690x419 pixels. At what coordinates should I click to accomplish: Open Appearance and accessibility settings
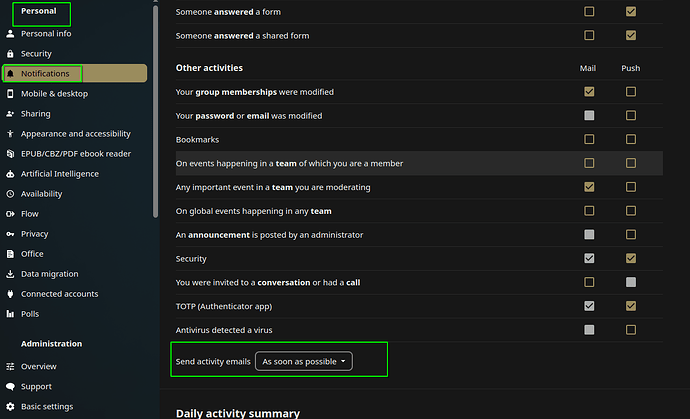point(75,134)
